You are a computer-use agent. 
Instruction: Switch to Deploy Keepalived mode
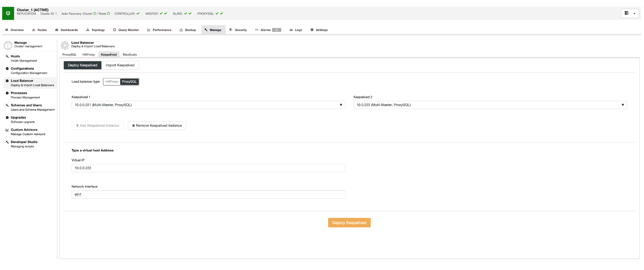[x=82, y=65]
